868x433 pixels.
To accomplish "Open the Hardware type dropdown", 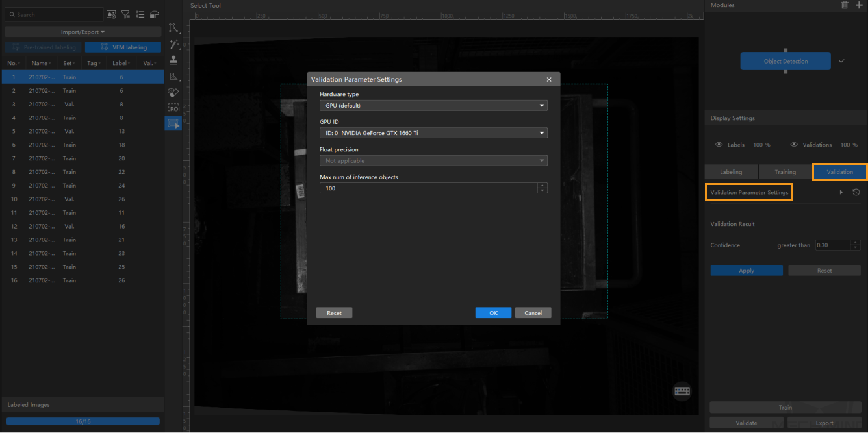I will pyautogui.click(x=433, y=106).
